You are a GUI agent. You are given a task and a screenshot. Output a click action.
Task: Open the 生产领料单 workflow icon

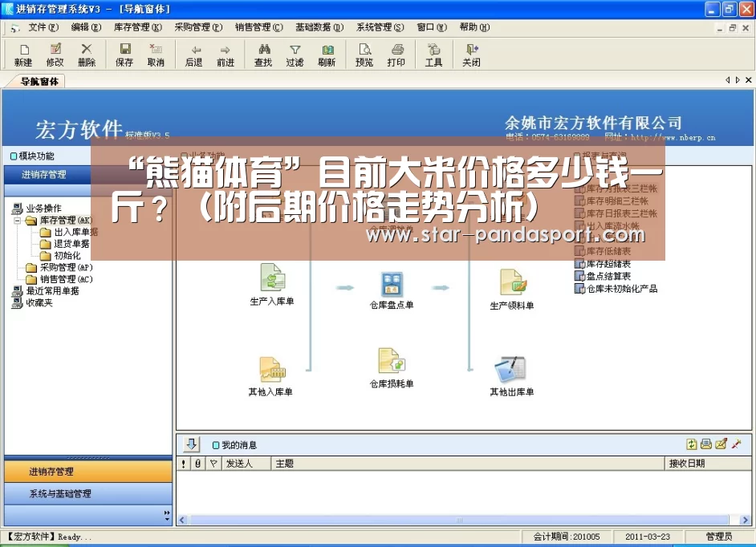513,282
